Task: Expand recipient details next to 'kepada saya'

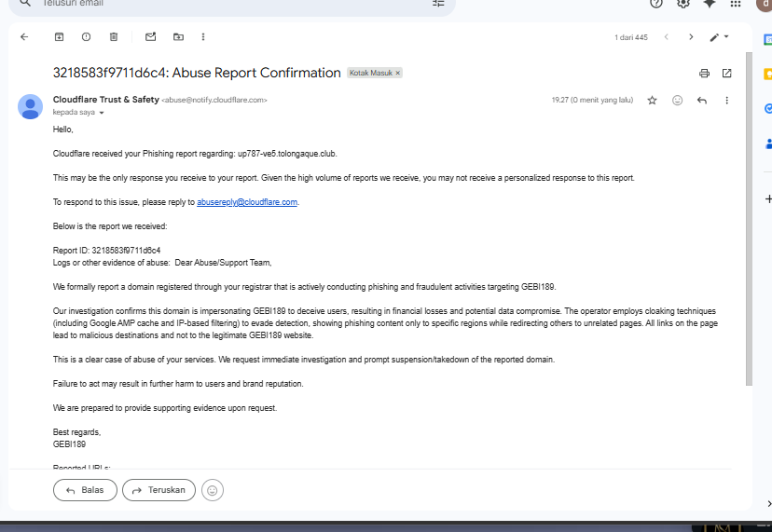Action: tap(102, 113)
